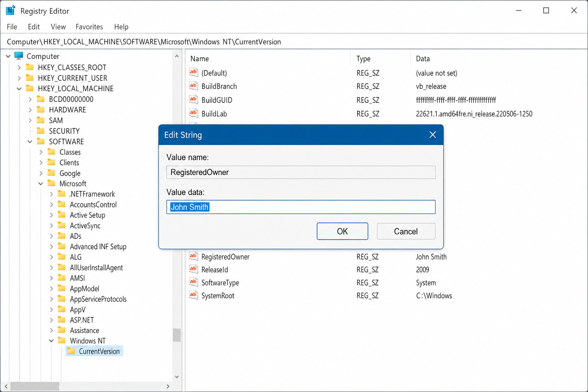Click the HKEY_CLASSES_ROOT folder icon
The width and height of the screenshot is (588, 392).
click(x=30, y=67)
